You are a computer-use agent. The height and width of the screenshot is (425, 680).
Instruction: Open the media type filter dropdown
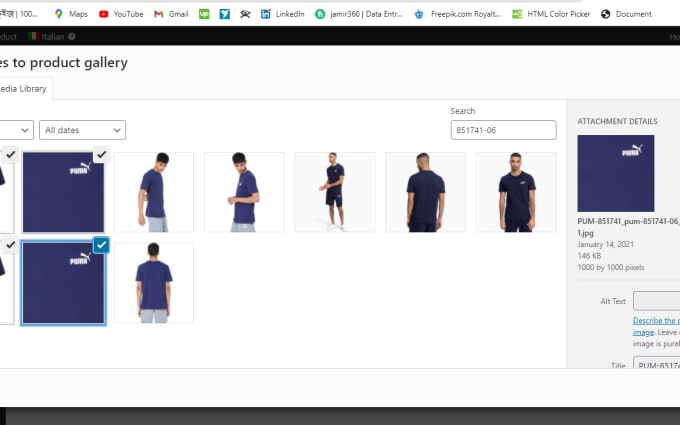[16, 130]
